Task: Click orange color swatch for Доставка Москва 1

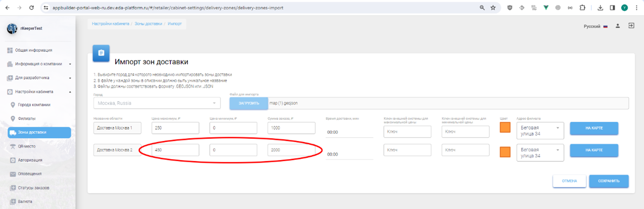Action: (505, 127)
